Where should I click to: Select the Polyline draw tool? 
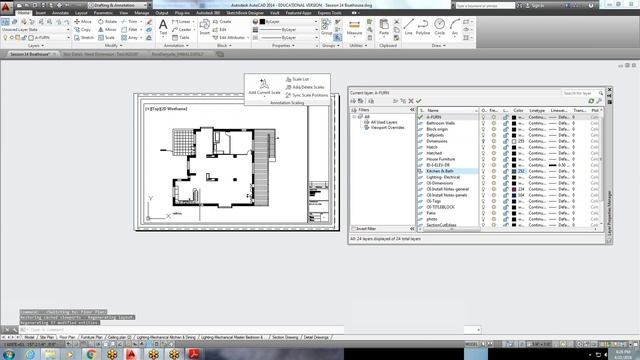[x=423, y=27]
